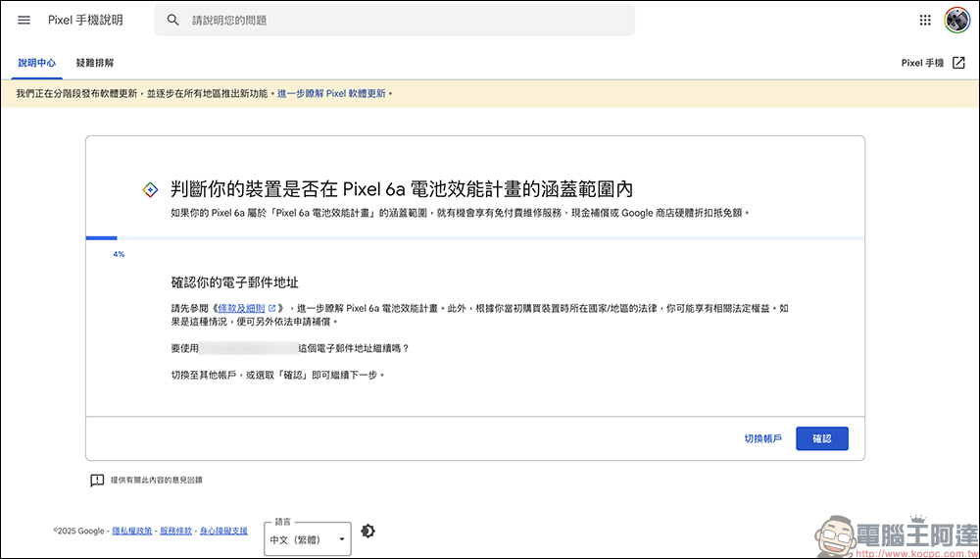Open the 隱私權政策 footer link
Image resolution: width=980 pixels, height=559 pixels.
pos(132,531)
